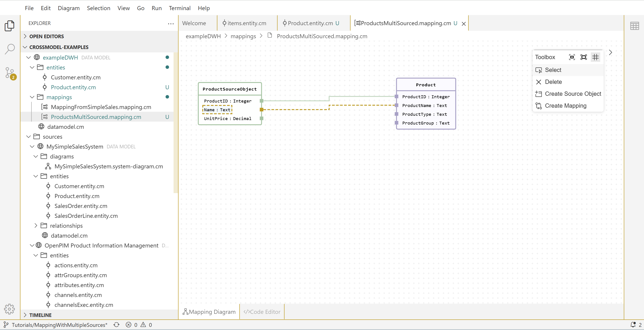Toggle the grid icon in Toolbox
Screen dimensions: 644x330
pos(595,57)
